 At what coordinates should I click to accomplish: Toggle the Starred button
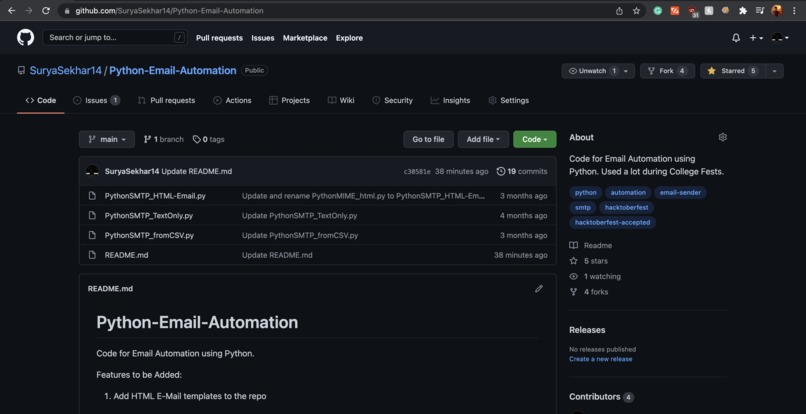[x=732, y=71]
